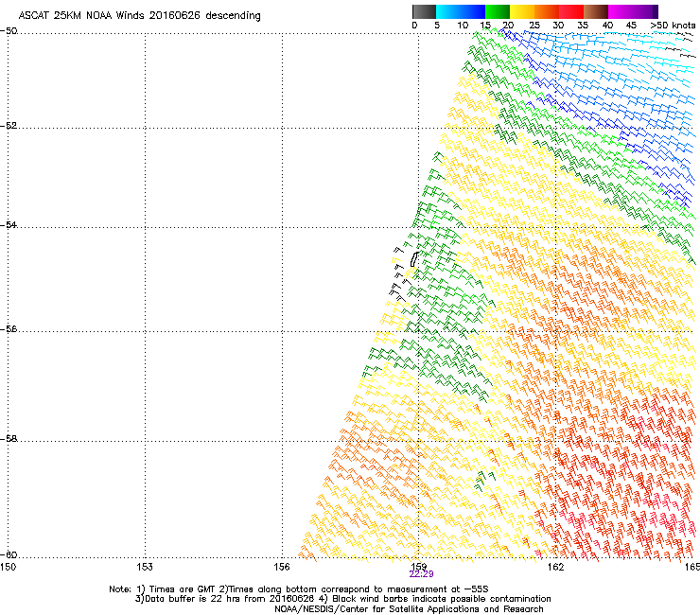
Task: Click the '10' label under the color bar
Action: pyautogui.click(x=463, y=26)
